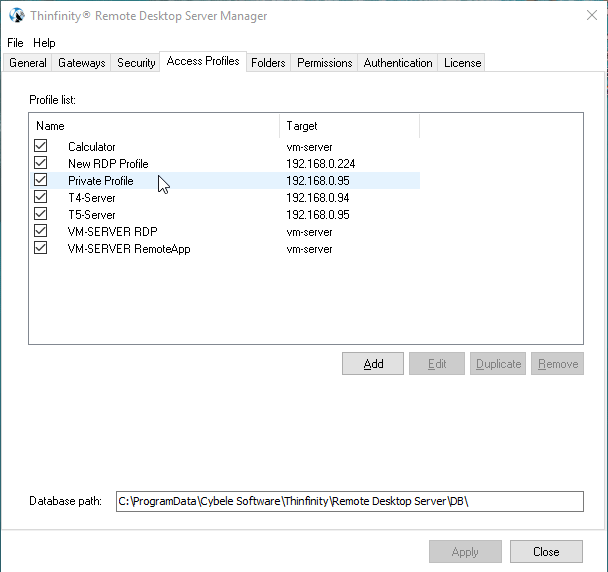Image resolution: width=608 pixels, height=572 pixels.
Task: Switch to the Gateways tab
Action: coord(81,63)
